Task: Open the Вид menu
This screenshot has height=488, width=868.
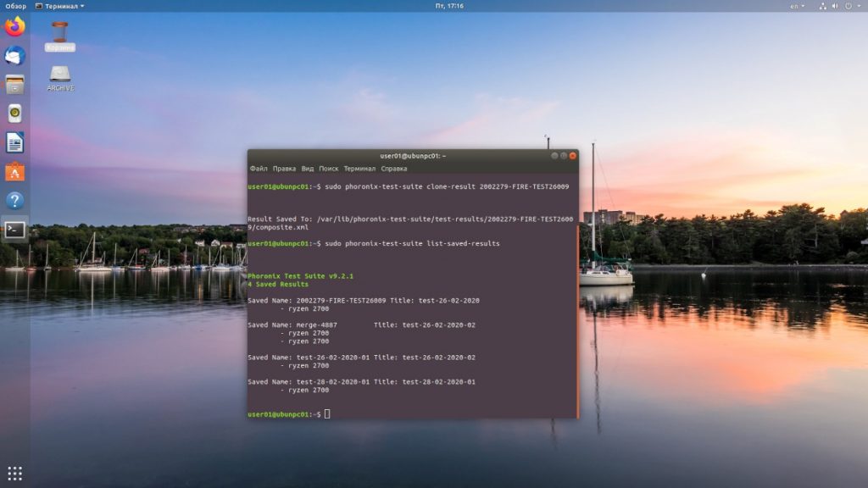Action: tap(307, 169)
